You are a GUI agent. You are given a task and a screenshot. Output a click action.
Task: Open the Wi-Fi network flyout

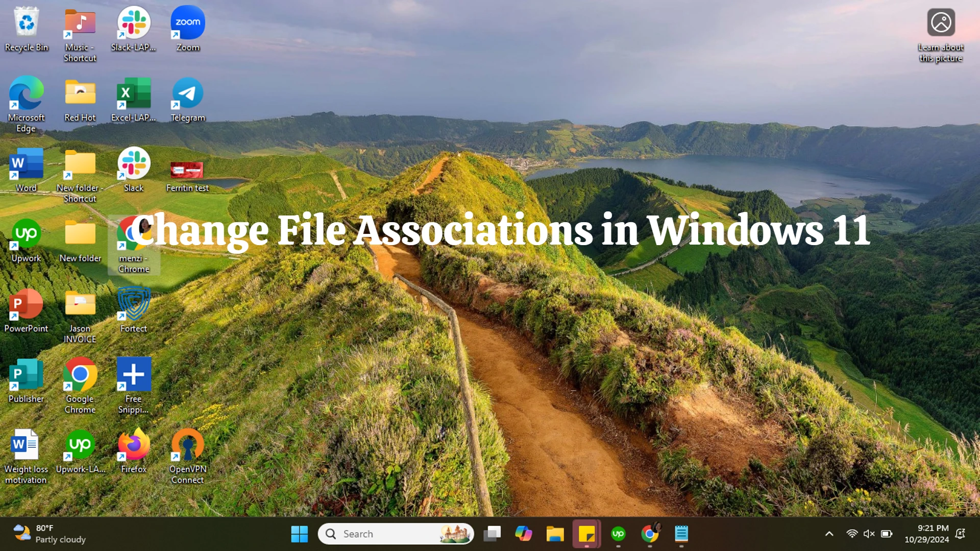coord(851,533)
